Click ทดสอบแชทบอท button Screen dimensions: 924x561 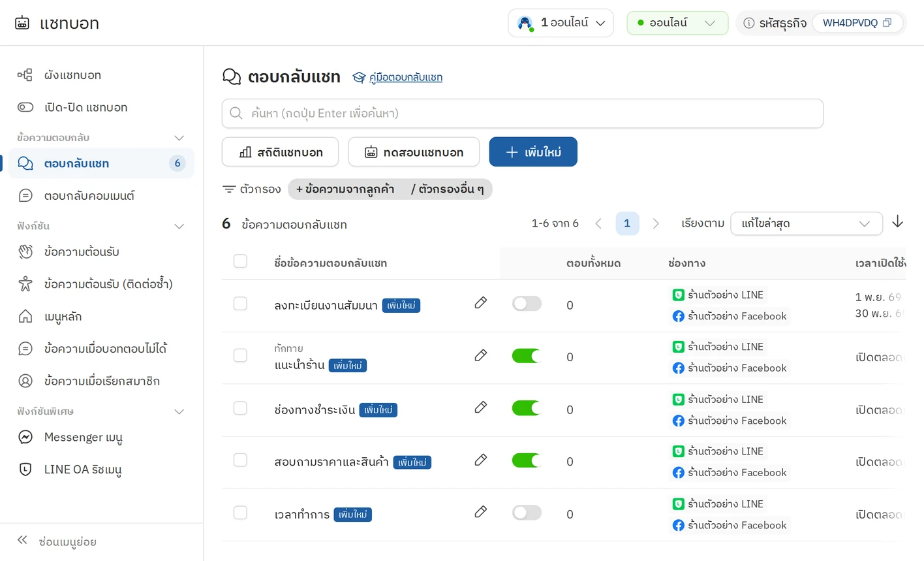point(414,152)
